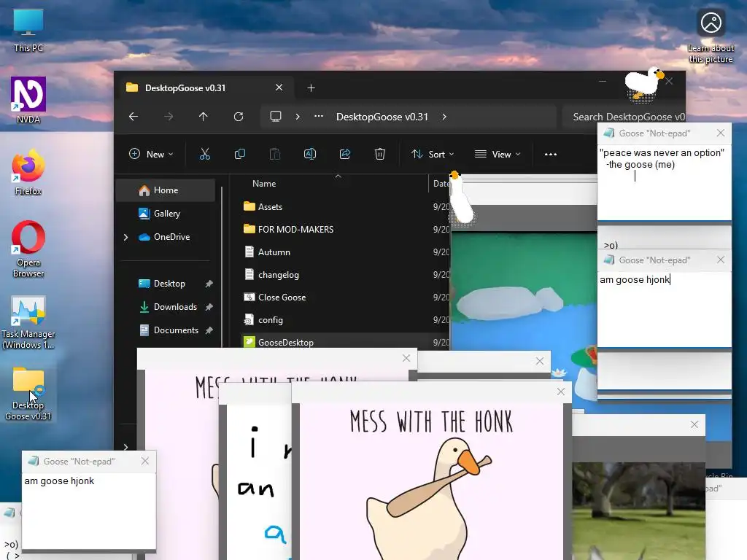Click the goose holding bat image
Image resolution: width=747 pixels, height=560 pixels.
(427, 497)
